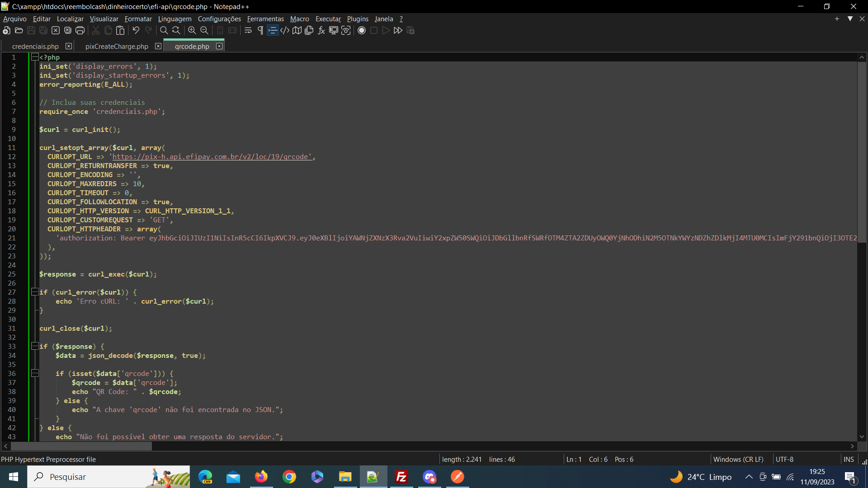This screenshot has width=868, height=488.
Task: Collapse the if curl_error fold marker
Action: tap(35, 292)
